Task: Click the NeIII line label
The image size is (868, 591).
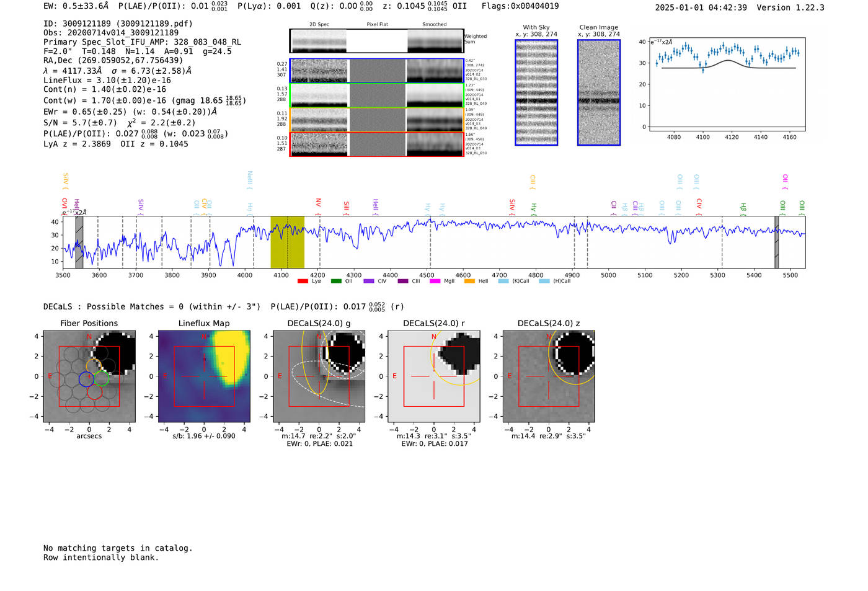Action: click(x=250, y=180)
